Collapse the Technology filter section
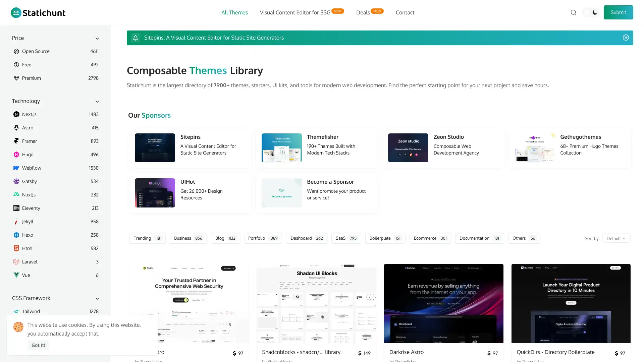 pyautogui.click(x=97, y=101)
